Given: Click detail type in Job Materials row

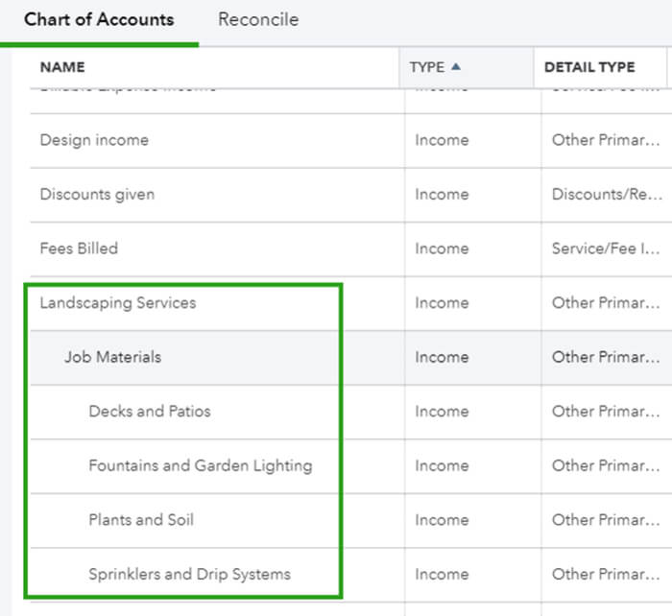Looking at the screenshot, I should coord(606,357).
